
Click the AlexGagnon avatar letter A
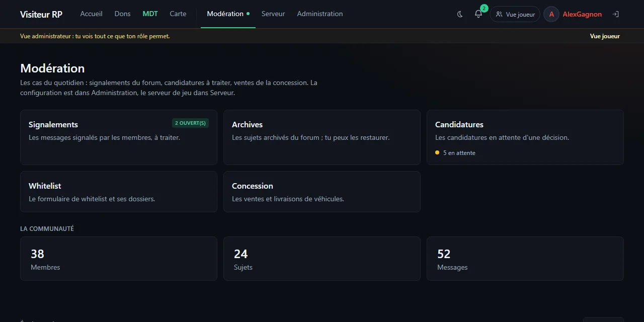[x=551, y=14]
